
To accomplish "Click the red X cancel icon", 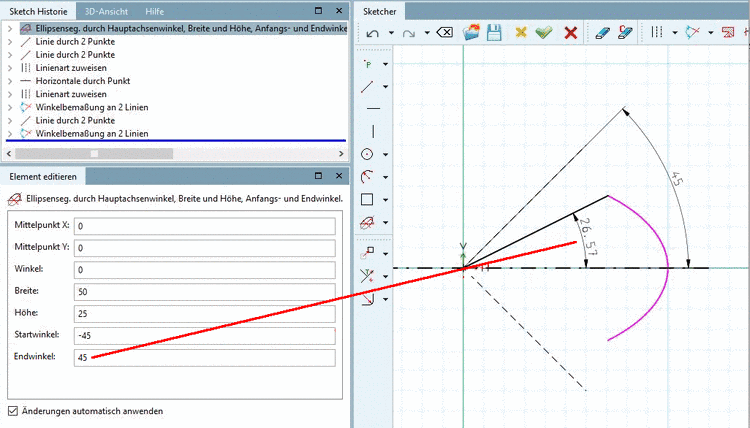I will [571, 33].
